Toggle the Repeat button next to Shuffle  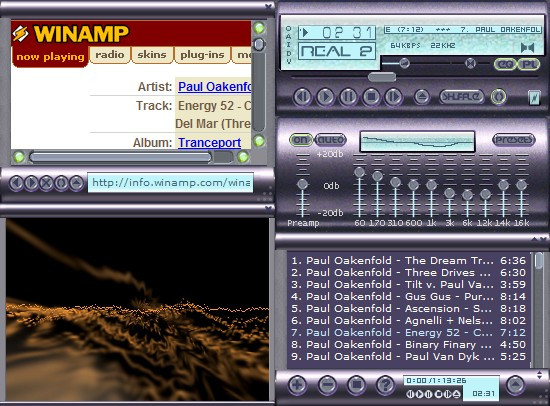[x=498, y=96]
